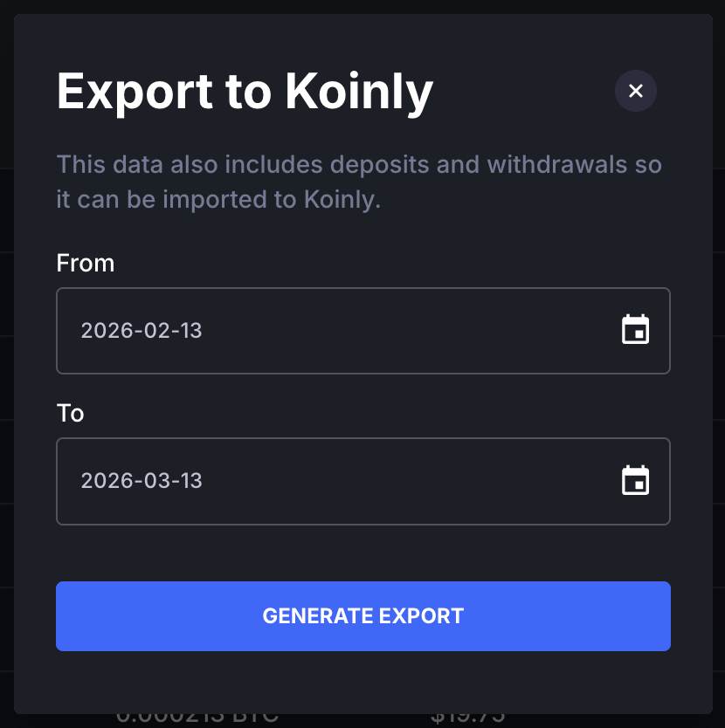Image resolution: width=725 pixels, height=728 pixels.
Task: Click the word "Export" in the dialog title
Action: pos(135,90)
